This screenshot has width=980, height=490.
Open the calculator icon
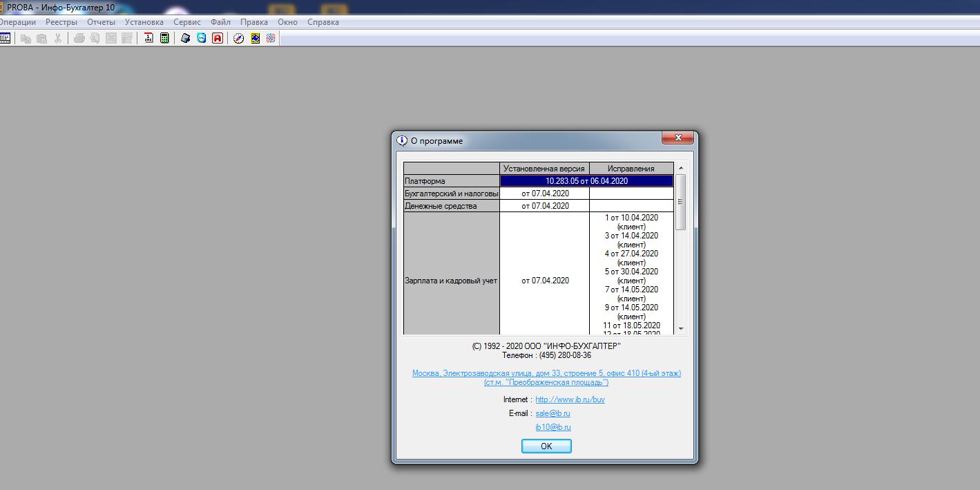pyautogui.click(x=164, y=39)
